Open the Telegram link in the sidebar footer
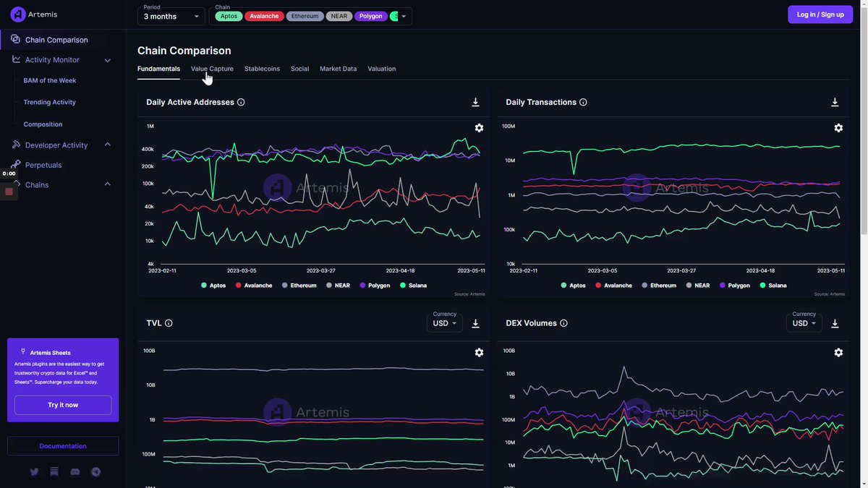 tap(95, 472)
